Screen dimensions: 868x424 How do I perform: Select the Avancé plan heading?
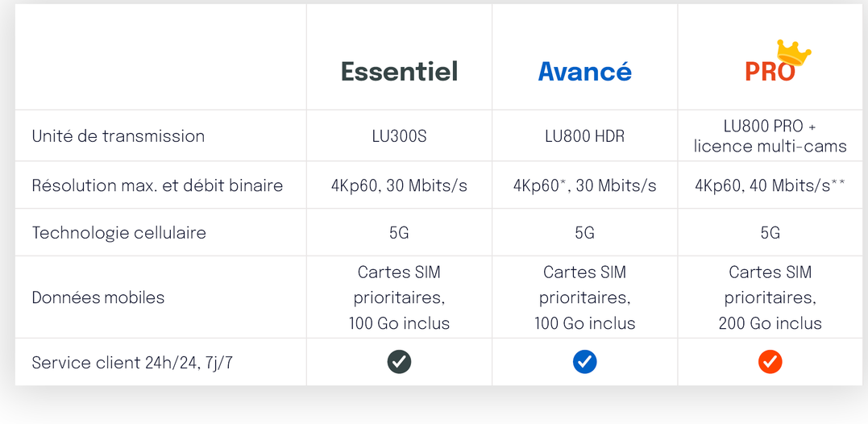pos(584,72)
